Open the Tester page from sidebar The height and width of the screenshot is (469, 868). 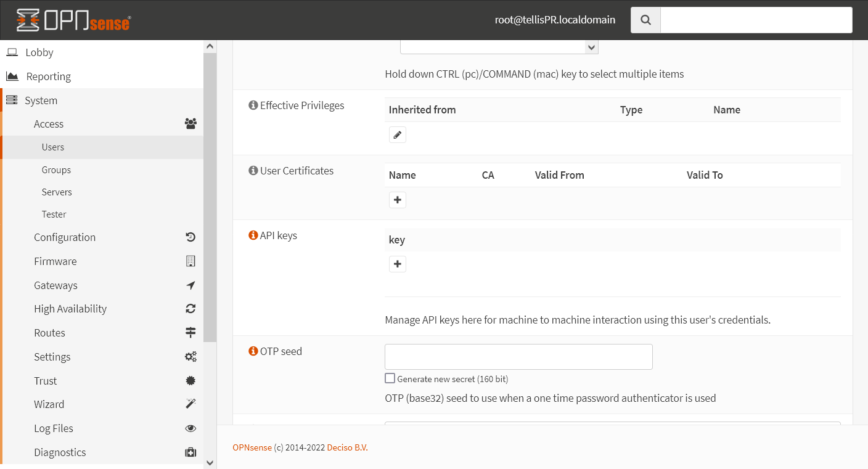point(54,214)
